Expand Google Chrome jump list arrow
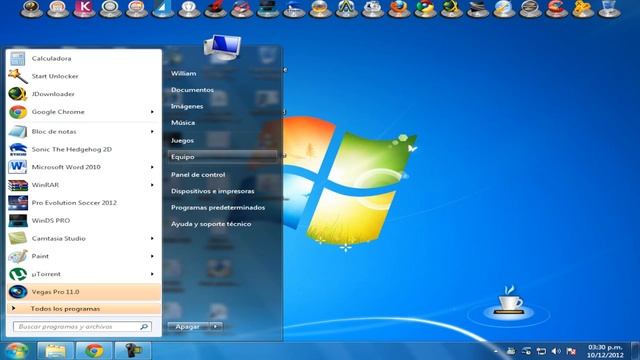The image size is (640, 360). pos(152,112)
